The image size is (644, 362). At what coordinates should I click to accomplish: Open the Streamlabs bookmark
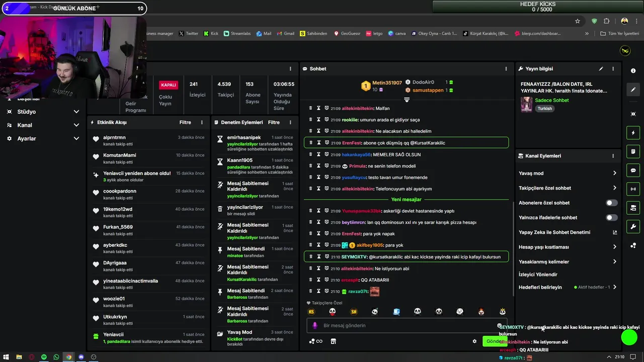tap(237, 34)
